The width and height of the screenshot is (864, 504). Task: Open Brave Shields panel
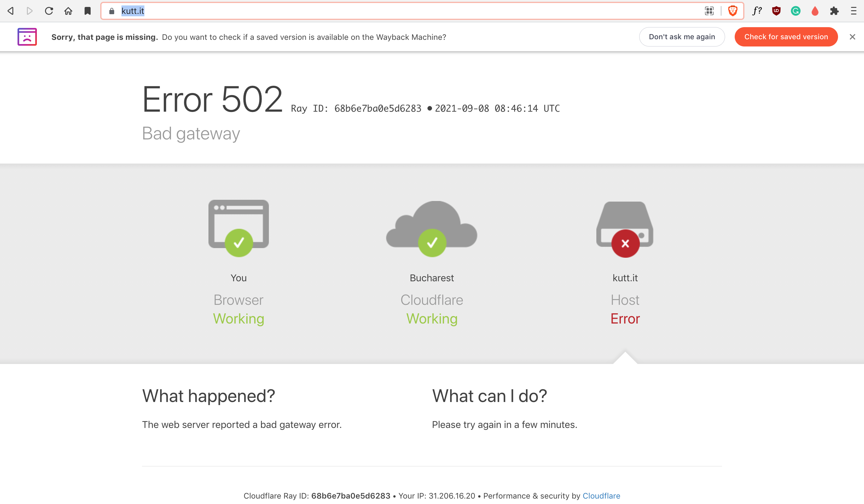click(732, 11)
